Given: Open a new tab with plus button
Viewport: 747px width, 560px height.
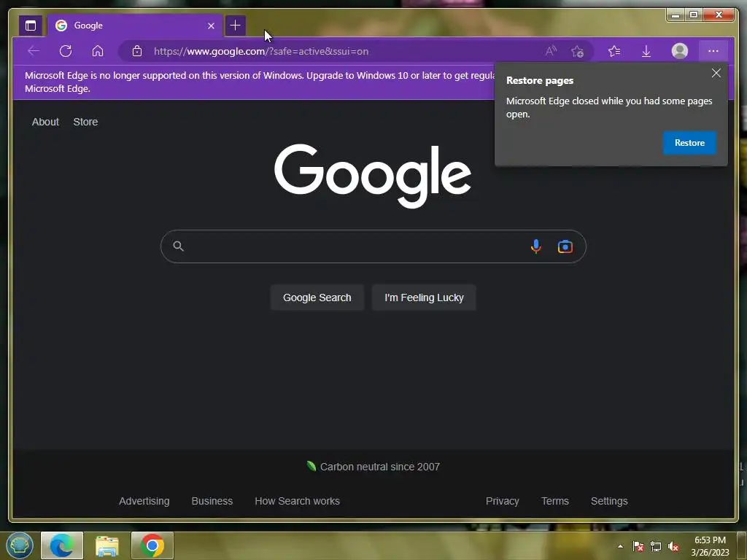Looking at the screenshot, I should (236, 26).
